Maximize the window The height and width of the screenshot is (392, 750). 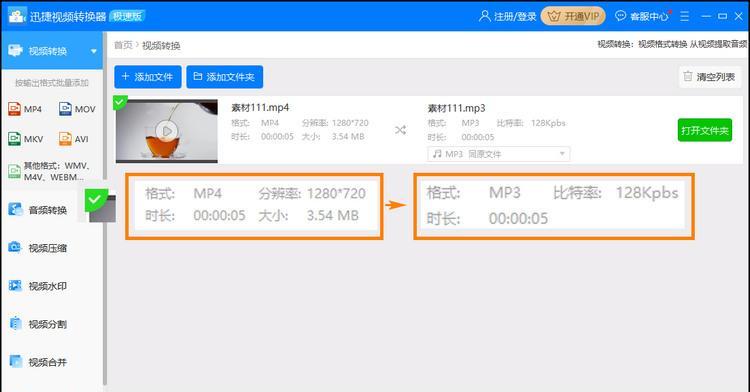722,16
